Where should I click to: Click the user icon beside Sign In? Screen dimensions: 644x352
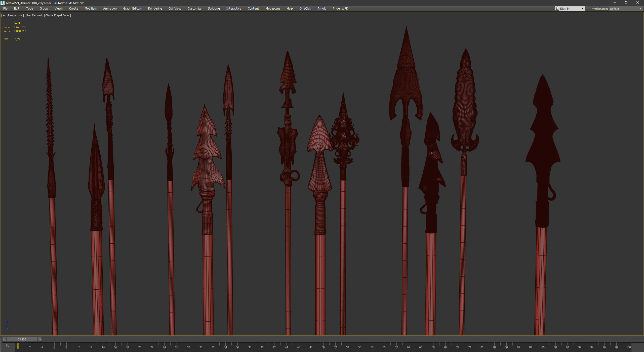[x=557, y=9]
